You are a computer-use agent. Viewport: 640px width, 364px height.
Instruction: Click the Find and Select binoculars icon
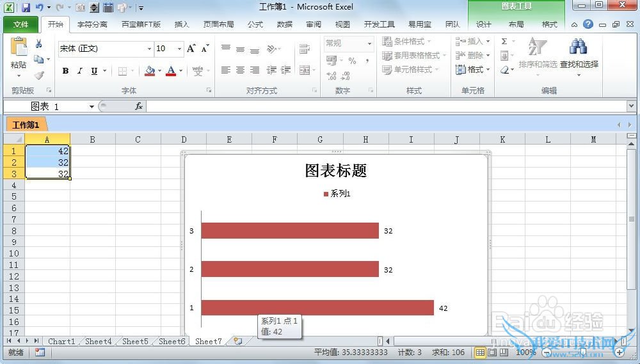pos(579,47)
